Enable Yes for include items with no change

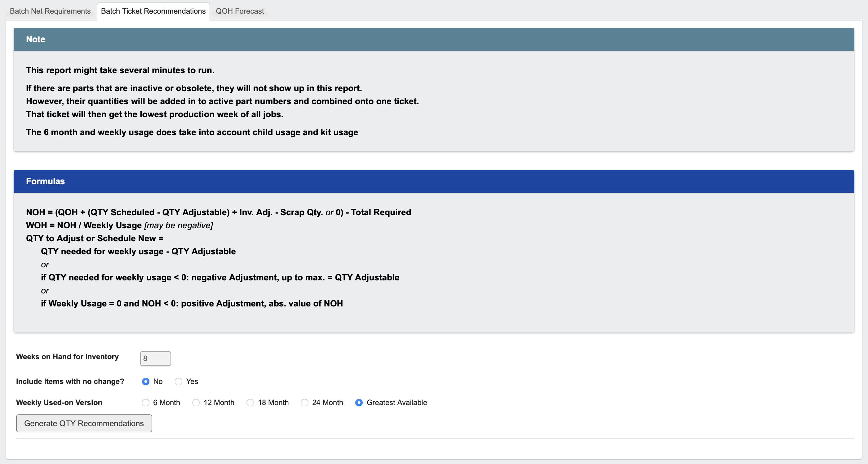[179, 381]
